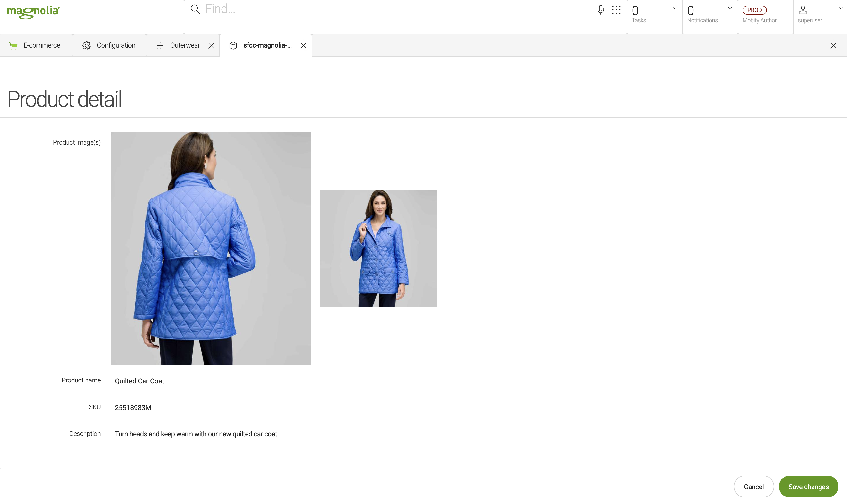Click the search magnifier icon
847x504 pixels.
[x=195, y=9]
